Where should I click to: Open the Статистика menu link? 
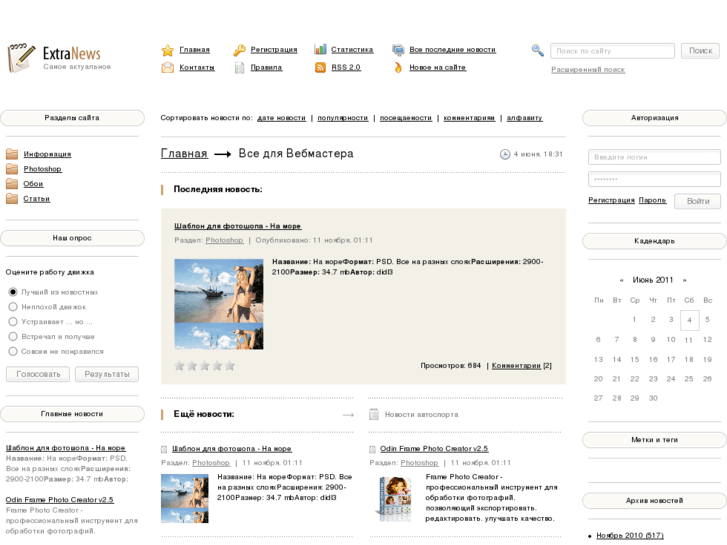click(352, 50)
